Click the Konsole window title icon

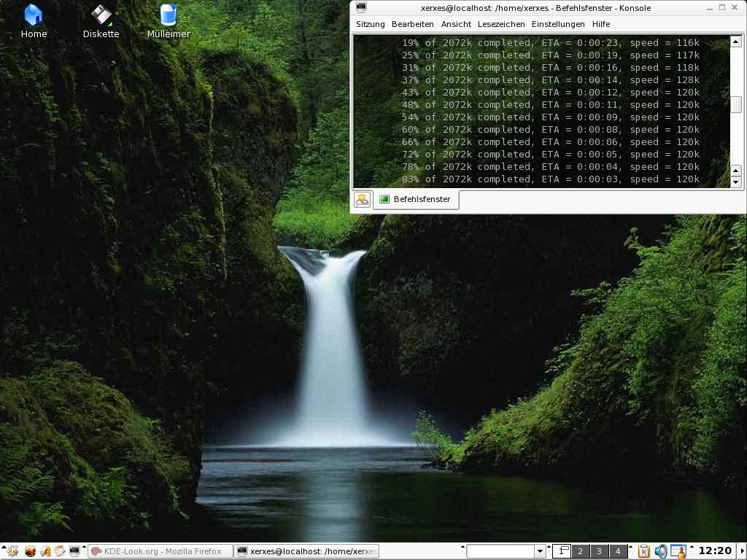coord(362,7)
